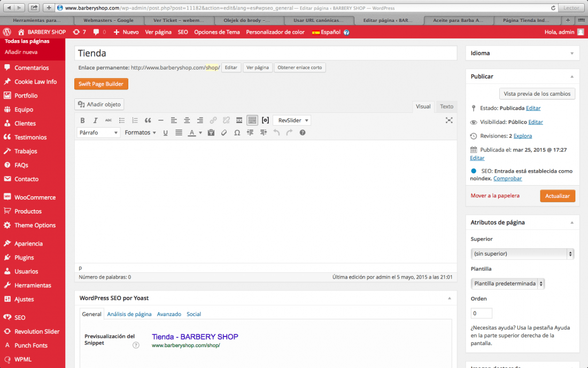Click the insert link icon
This screenshot has height=368, width=588.
213,120
